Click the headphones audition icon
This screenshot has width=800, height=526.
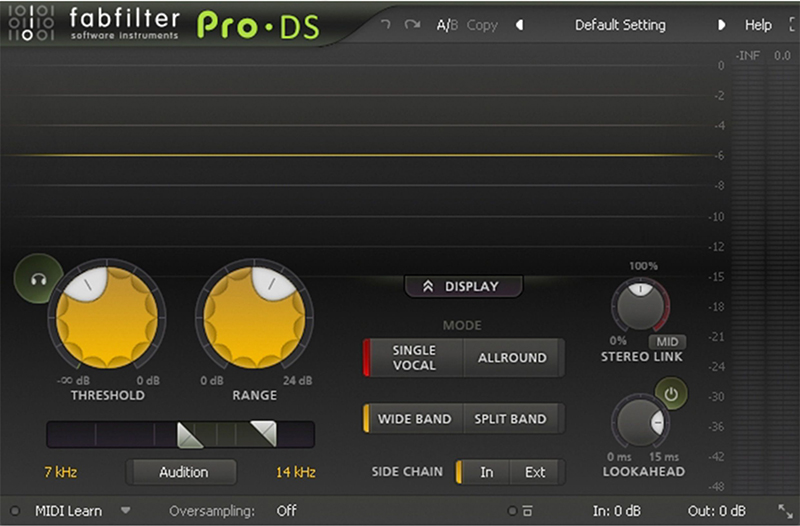click(37, 279)
